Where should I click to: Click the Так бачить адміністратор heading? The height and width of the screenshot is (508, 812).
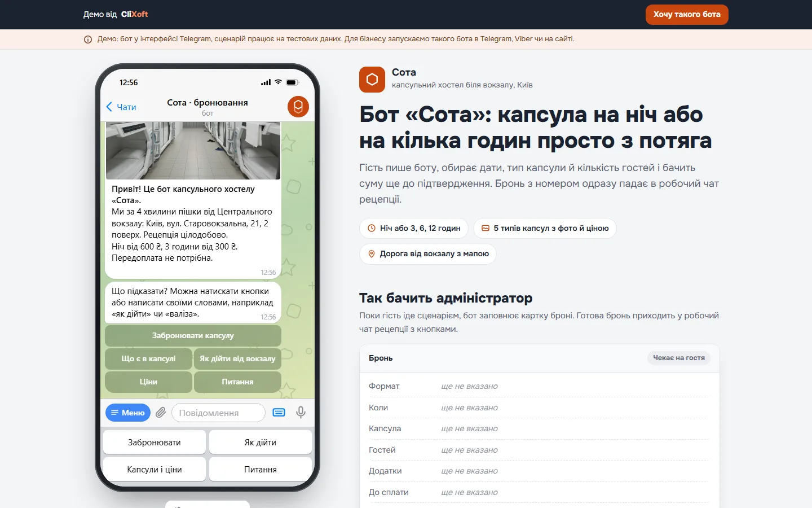coord(446,298)
